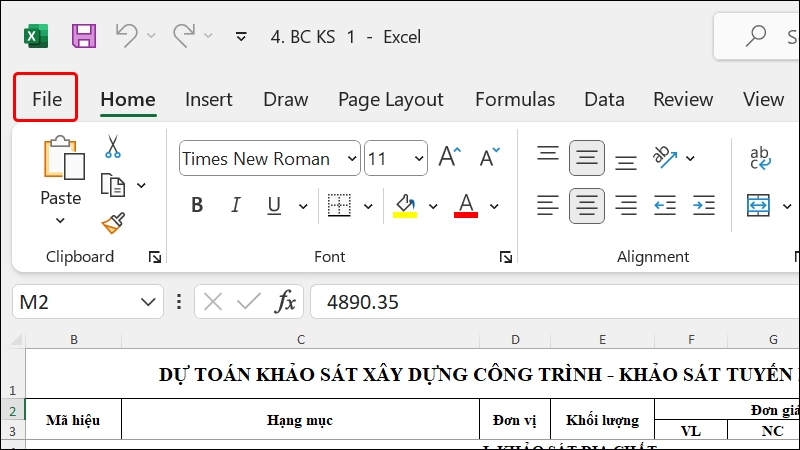Click the Undo arrow icon
The width and height of the screenshot is (800, 450).
126,36
